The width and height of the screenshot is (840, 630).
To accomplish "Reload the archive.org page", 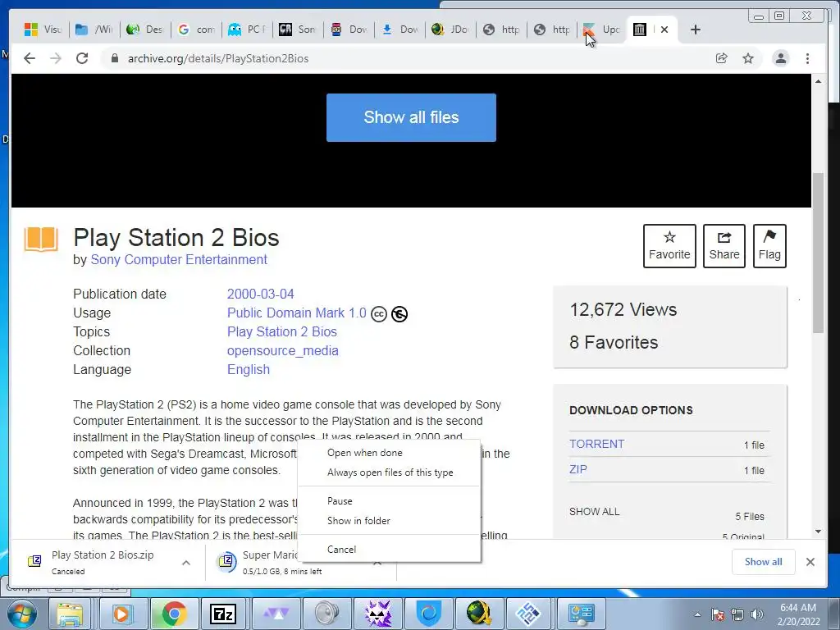I will point(82,58).
